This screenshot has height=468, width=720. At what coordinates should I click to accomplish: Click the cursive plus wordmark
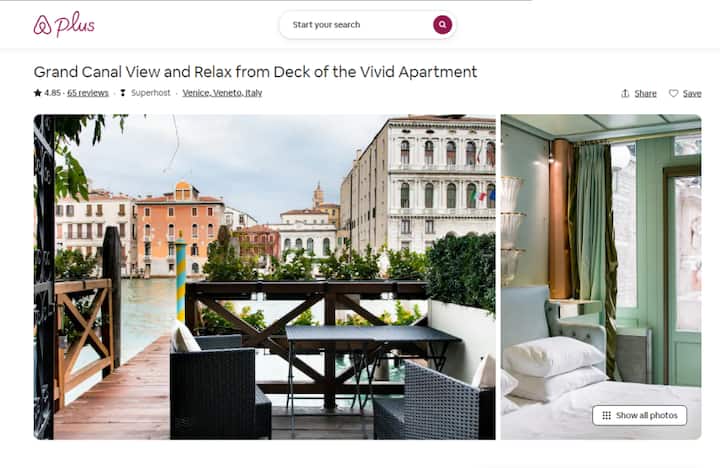coord(75,24)
